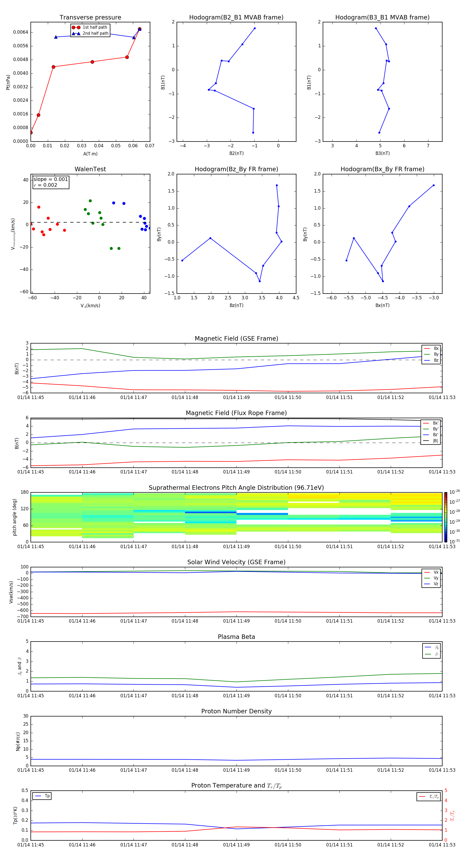This screenshot has width=473, height=868.
Task: Click topmost green dot in WalenTest plot
Action: [90, 201]
